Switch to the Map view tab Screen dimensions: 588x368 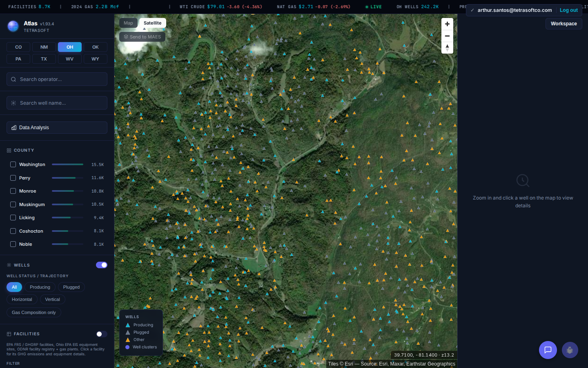coord(128,23)
